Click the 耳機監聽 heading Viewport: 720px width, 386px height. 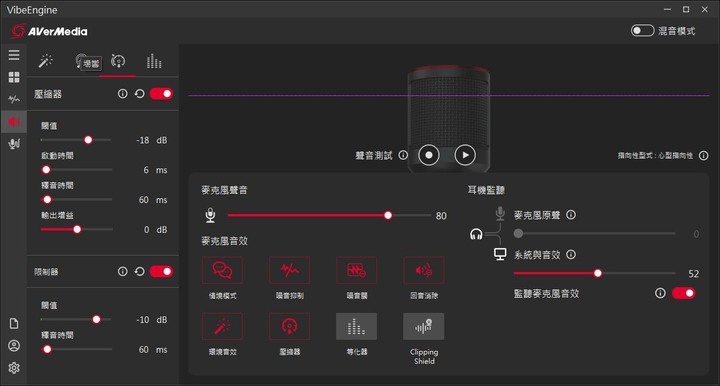(x=486, y=190)
